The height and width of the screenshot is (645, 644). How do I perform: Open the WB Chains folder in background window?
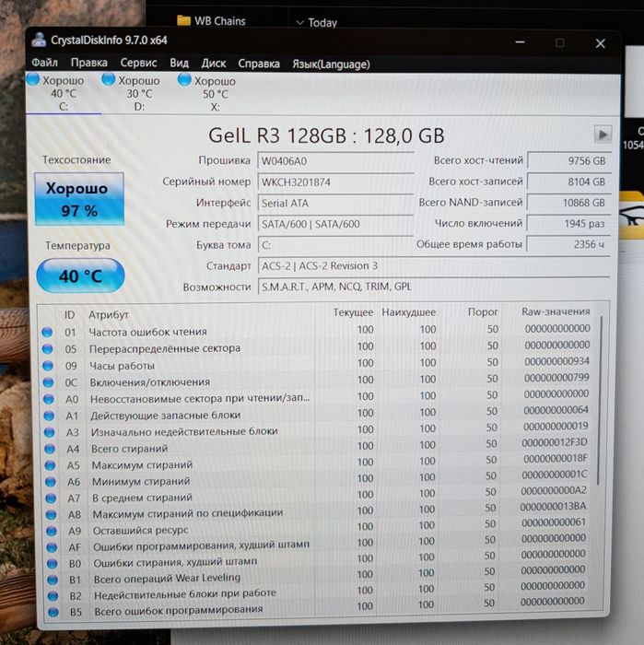[x=211, y=20]
